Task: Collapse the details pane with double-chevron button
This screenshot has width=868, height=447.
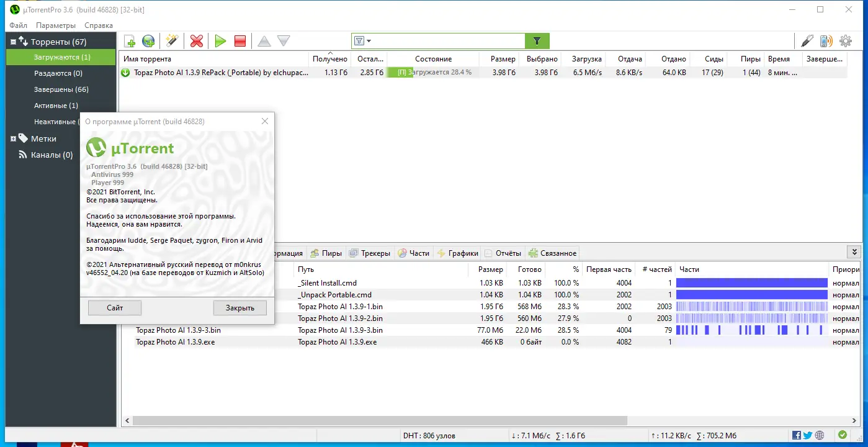Action: (x=854, y=252)
